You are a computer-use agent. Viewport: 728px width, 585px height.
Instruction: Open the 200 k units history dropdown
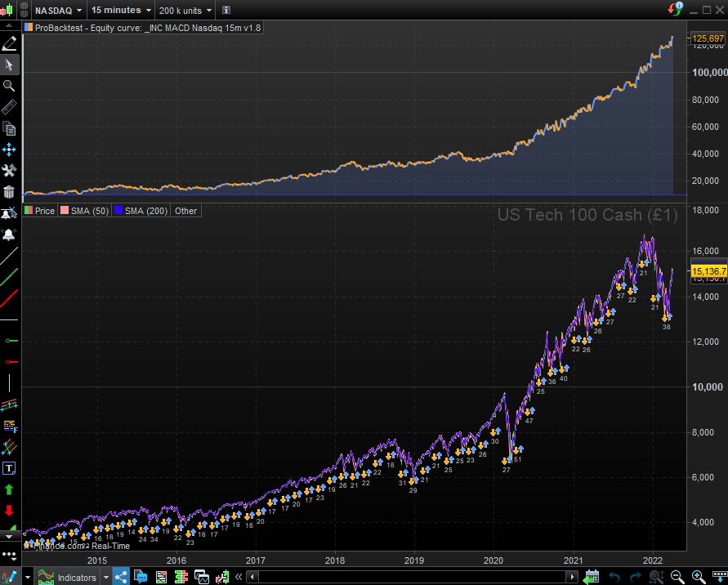(185, 11)
